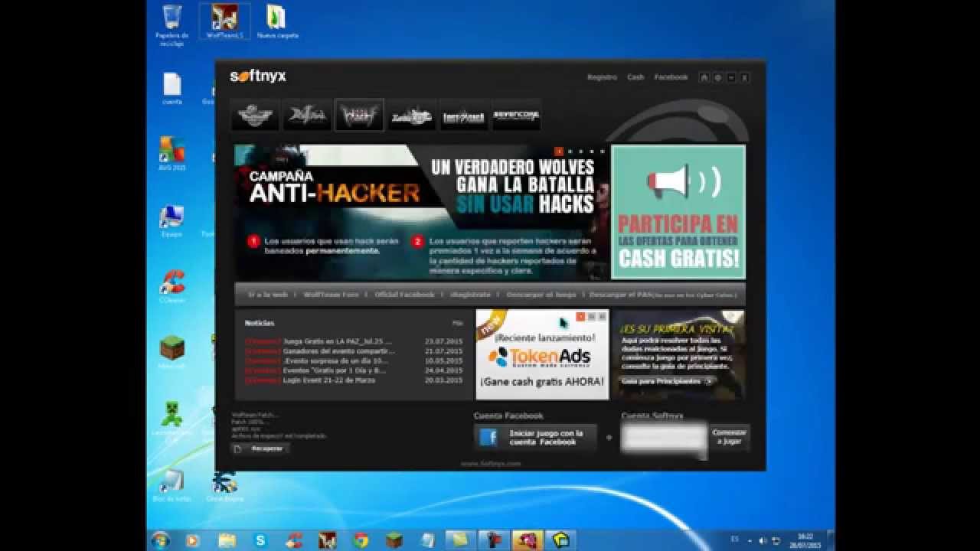Screen dimensions: 980x551
Task: Open Google Chrome in taskbar
Action: pyautogui.click(x=361, y=540)
